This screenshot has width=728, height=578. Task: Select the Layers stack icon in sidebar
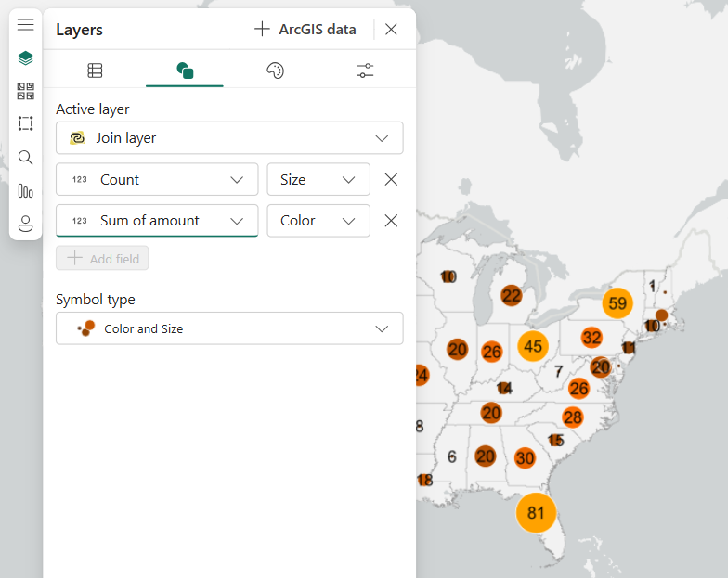click(x=25, y=58)
